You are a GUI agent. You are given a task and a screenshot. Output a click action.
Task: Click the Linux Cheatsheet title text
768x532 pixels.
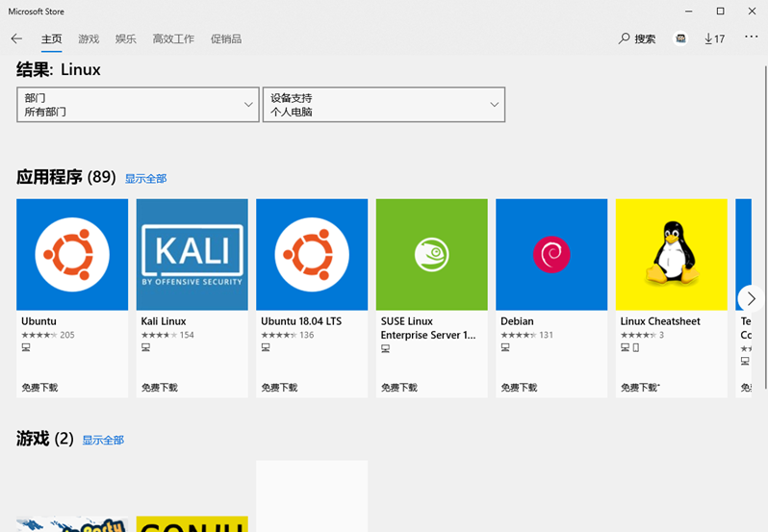pyautogui.click(x=660, y=321)
